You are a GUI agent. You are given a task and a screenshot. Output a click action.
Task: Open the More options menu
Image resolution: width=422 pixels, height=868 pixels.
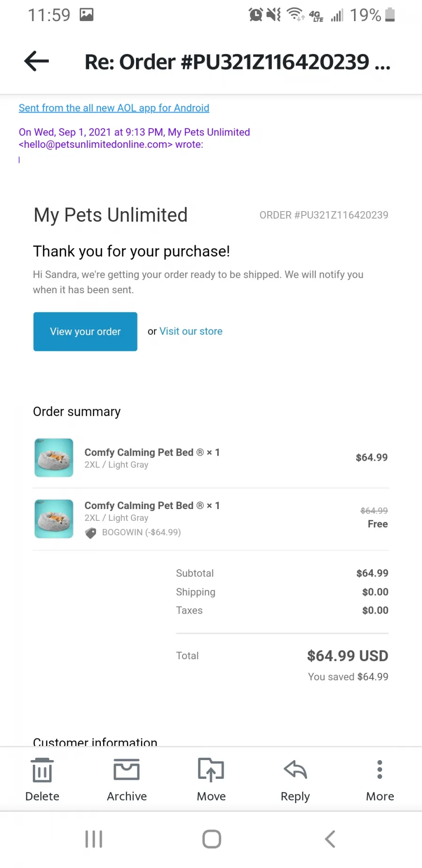(380, 779)
